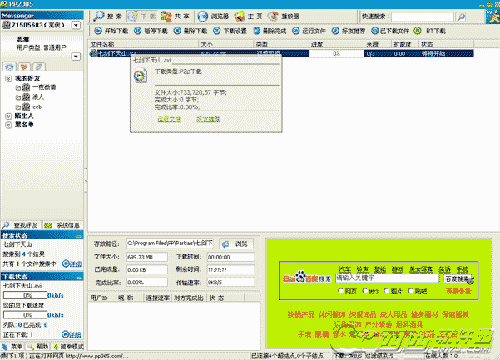Expand the Strangers (陌生人) group
The image size is (500, 360).
click(8, 116)
